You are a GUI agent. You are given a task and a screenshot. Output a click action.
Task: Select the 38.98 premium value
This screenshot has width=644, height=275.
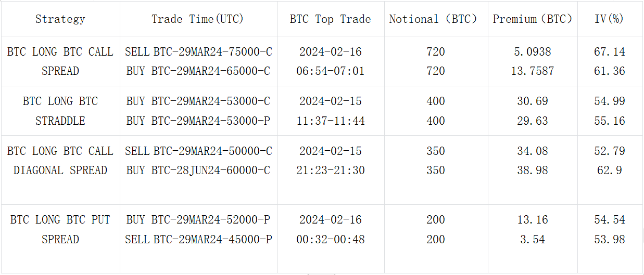533,171
